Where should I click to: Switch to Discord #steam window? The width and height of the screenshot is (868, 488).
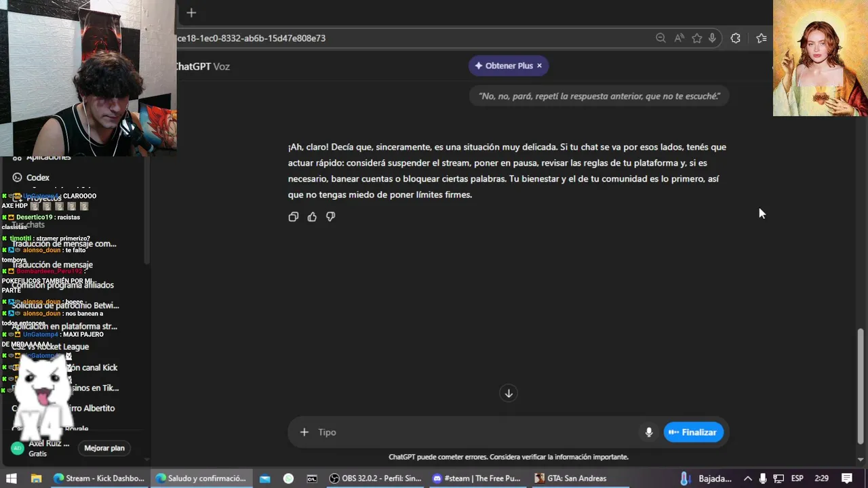pyautogui.click(x=477, y=479)
